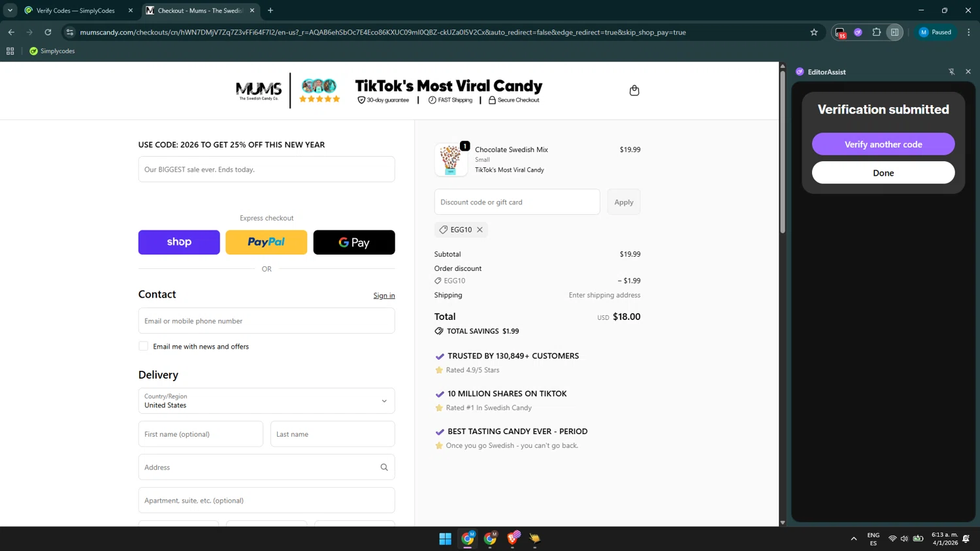Focus the First name (optional) field
Screen dimensions: 980x551
pyautogui.click(x=201, y=434)
